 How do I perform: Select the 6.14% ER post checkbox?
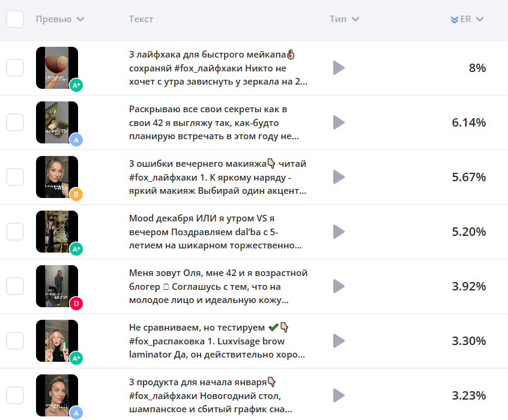click(15, 122)
